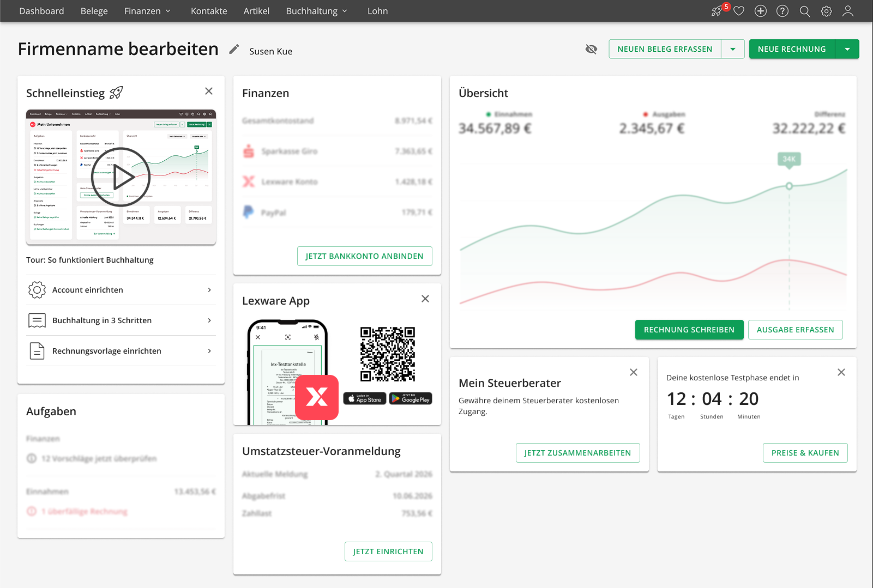Click the Lexware Konto X icon

249,181
